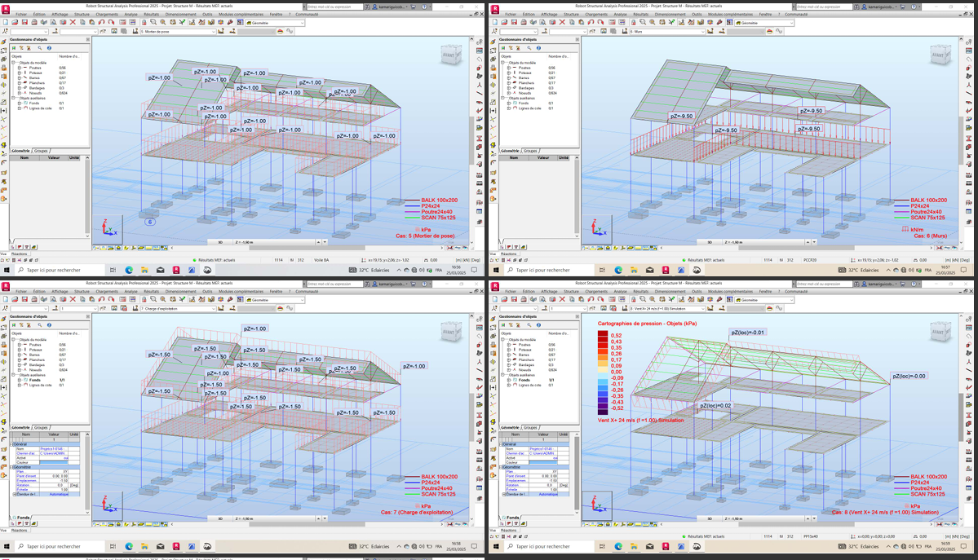Click the Save icon in the Mortier de pose window
Viewport: 978px width, 560px height.
pos(23,23)
